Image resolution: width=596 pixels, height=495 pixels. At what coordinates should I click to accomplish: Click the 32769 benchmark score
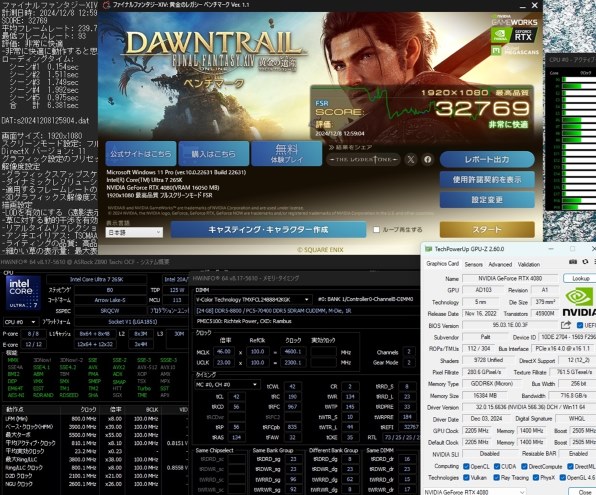coord(482,109)
